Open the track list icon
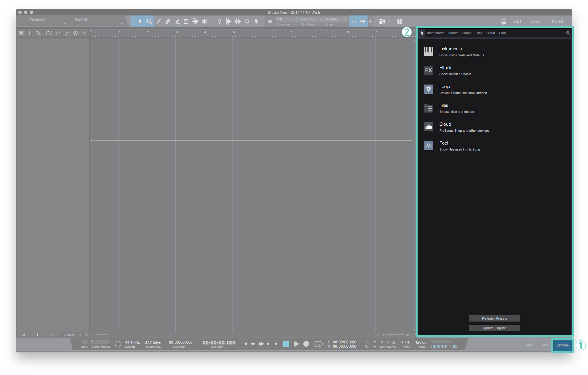The height and width of the screenshot is (375, 588). pyautogui.click(x=21, y=33)
